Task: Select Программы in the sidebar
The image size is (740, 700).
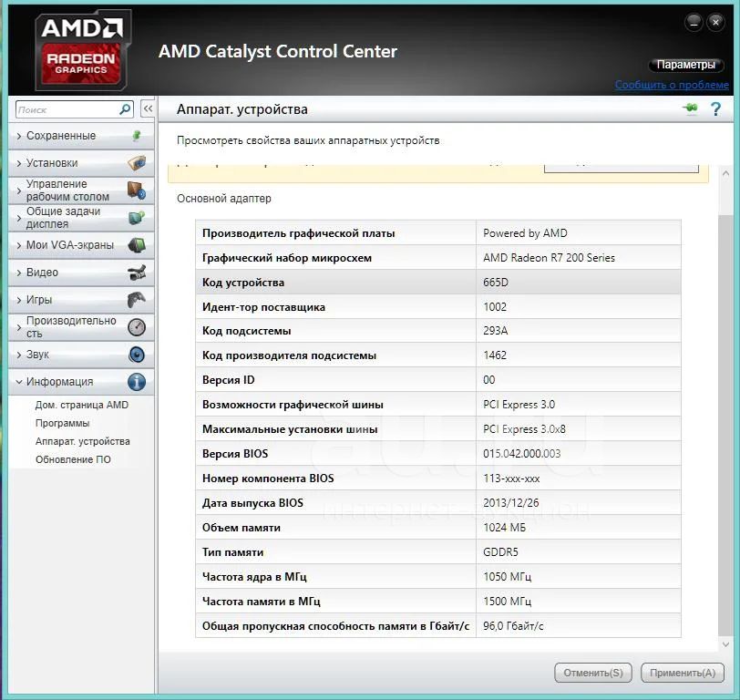Action: pos(62,423)
